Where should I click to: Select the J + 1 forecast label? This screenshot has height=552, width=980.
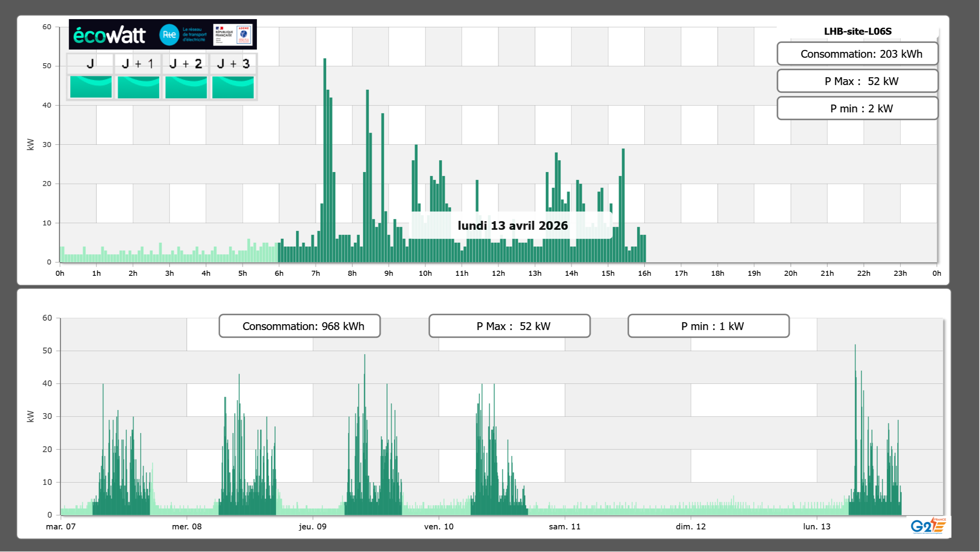[137, 64]
